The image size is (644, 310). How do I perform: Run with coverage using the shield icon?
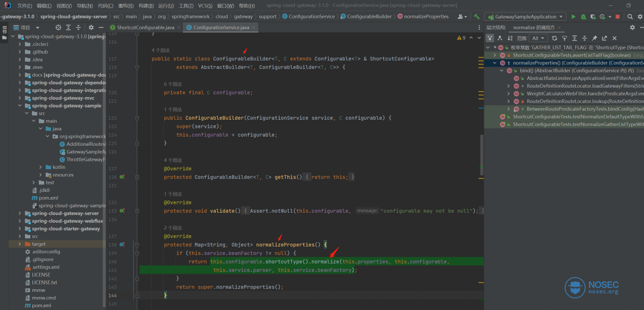[x=593, y=16]
